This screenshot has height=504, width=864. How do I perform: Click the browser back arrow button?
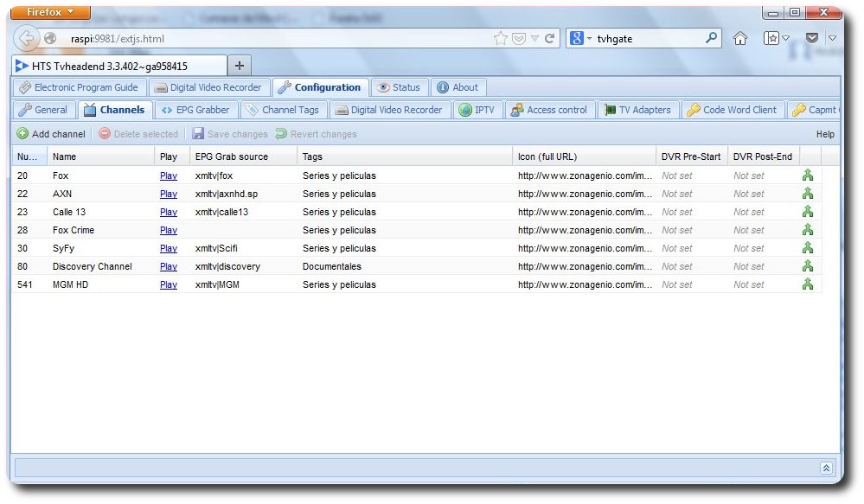point(26,38)
